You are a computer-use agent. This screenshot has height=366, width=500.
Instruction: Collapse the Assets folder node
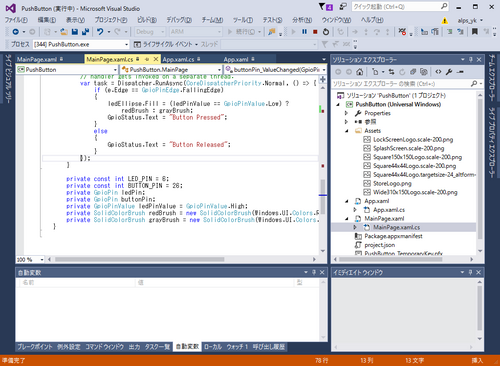[x=347, y=131]
